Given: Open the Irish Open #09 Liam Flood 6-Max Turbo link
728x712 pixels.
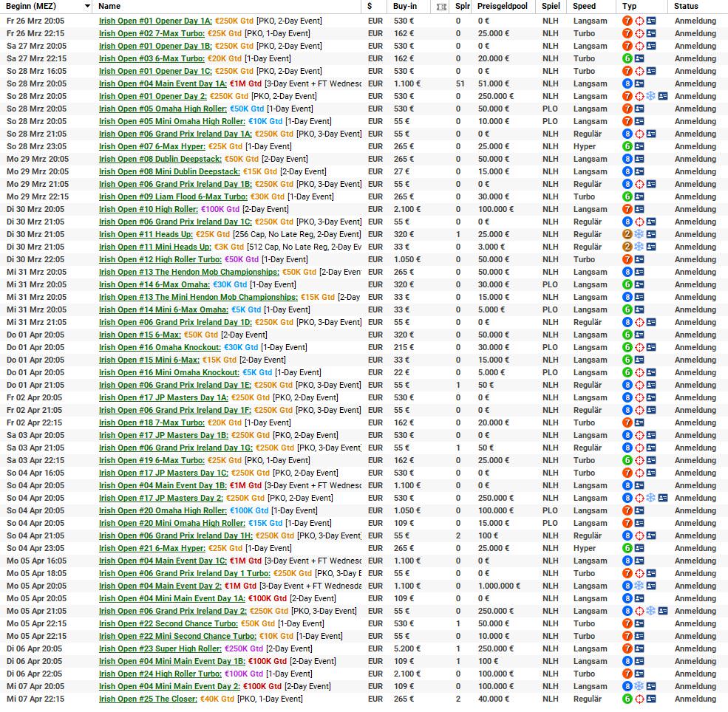Looking at the screenshot, I should click(x=173, y=196).
